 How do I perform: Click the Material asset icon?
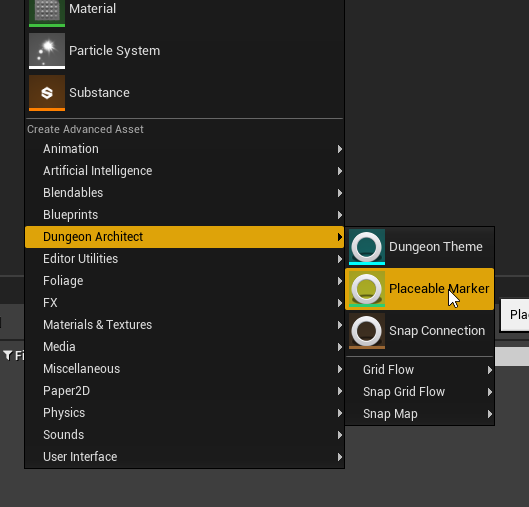click(47, 12)
